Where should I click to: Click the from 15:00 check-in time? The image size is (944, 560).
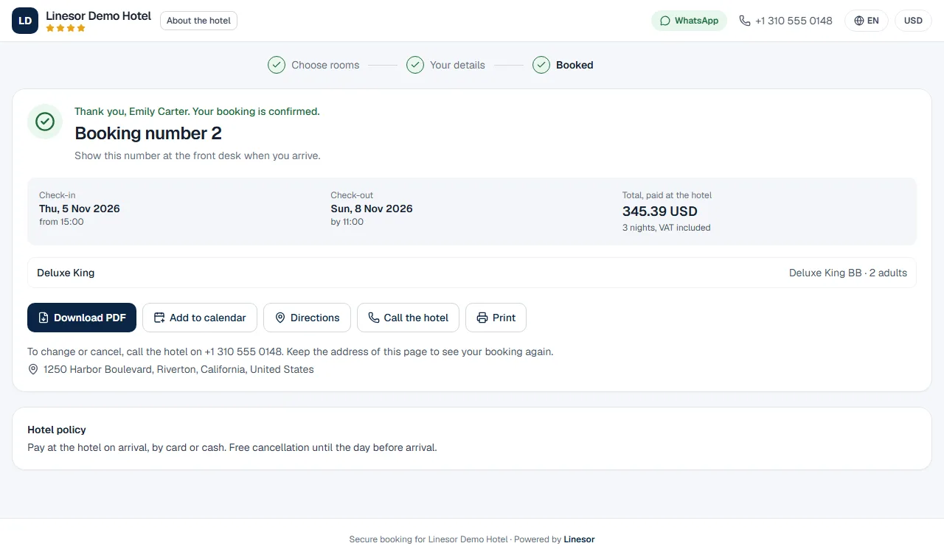[61, 222]
